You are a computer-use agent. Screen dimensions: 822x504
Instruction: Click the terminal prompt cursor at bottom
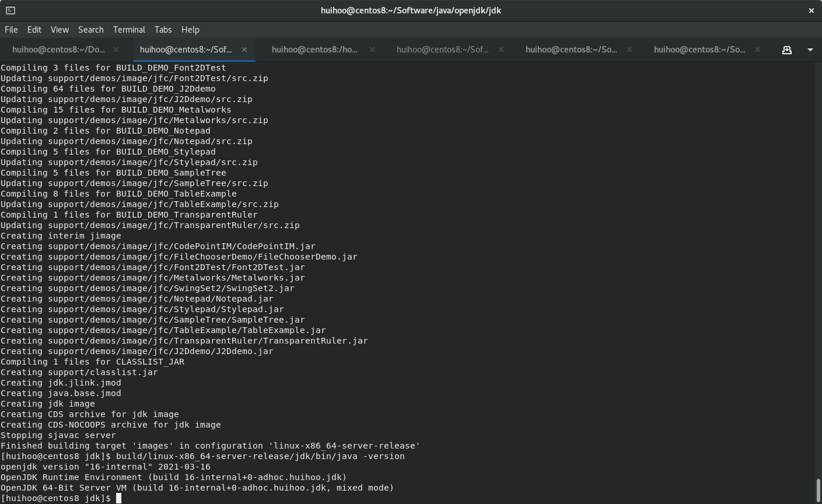tap(118, 498)
